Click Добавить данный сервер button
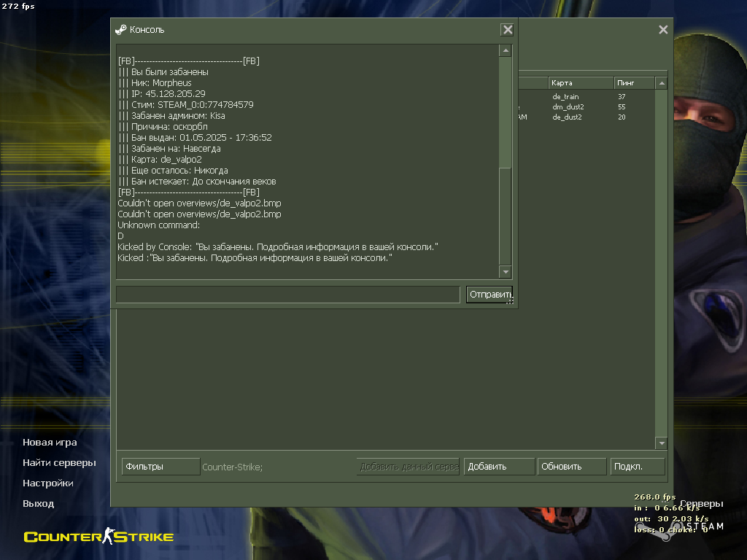The height and width of the screenshot is (560, 747). (x=409, y=466)
